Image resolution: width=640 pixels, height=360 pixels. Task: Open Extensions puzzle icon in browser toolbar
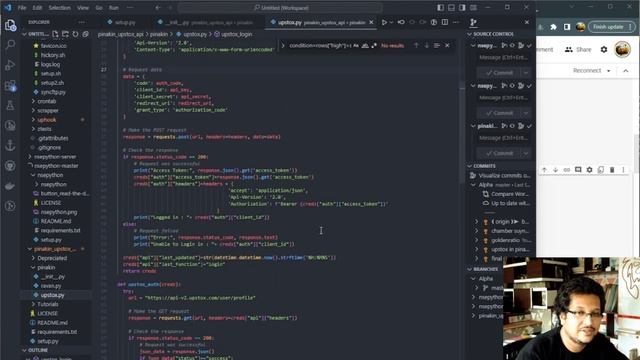(x=553, y=27)
